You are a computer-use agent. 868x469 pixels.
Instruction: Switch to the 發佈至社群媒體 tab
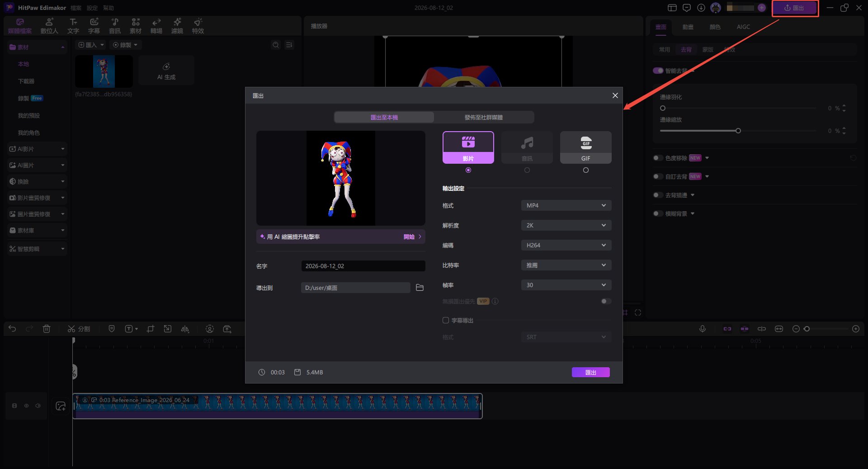[484, 117]
